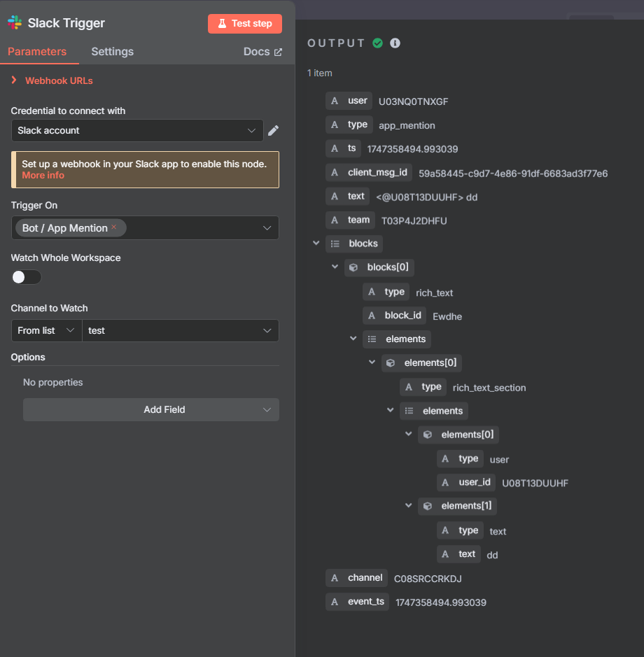Switch to the Settings tab
This screenshot has width=644, height=657.
click(113, 52)
